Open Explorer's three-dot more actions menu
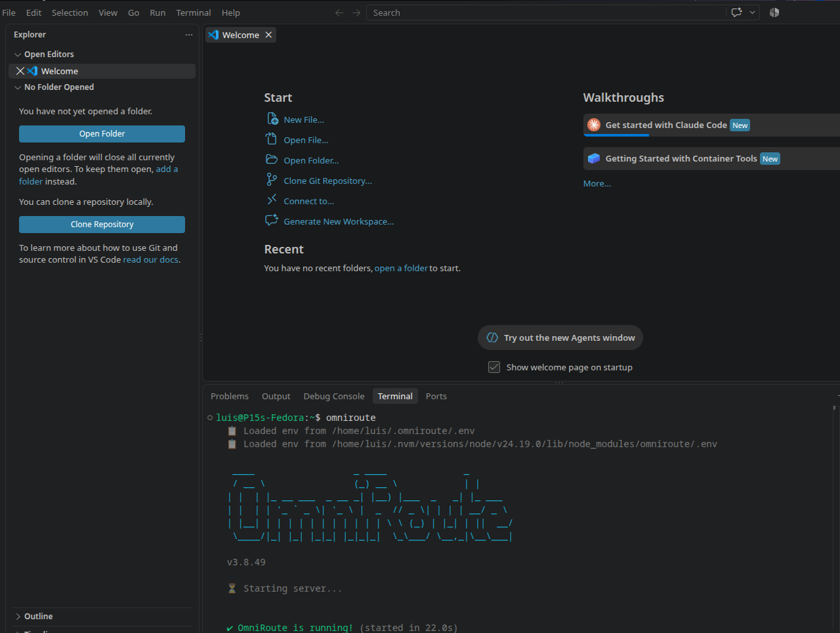This screenshot has height=633, width=840. (x=189, y=35)
